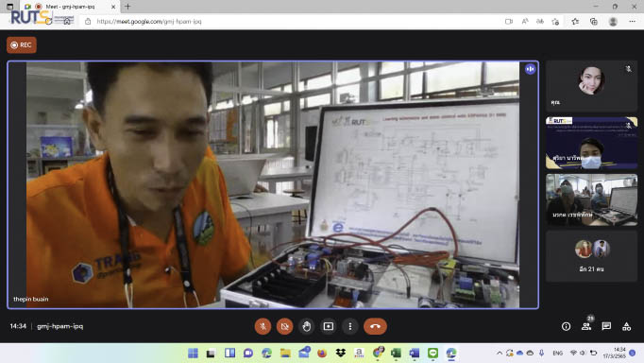
Task: Expand hidden system tray icons chevron
Action: [499, 354]
